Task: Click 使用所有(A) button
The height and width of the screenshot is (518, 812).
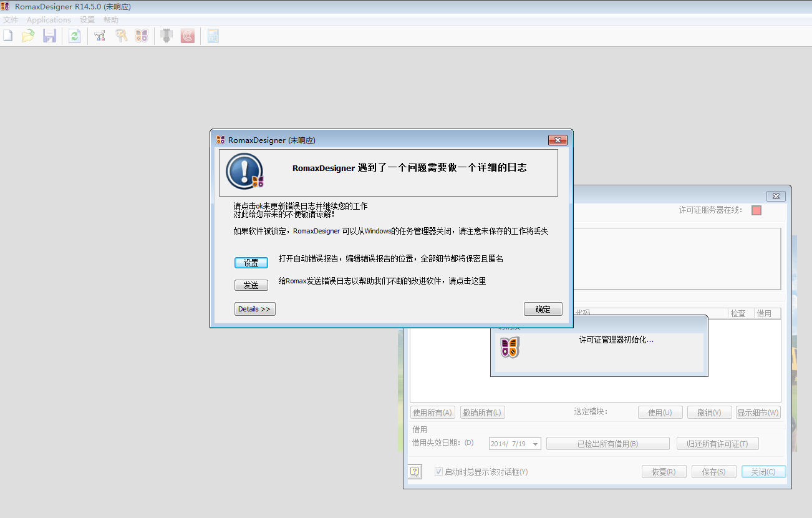Action: point(433,413)
